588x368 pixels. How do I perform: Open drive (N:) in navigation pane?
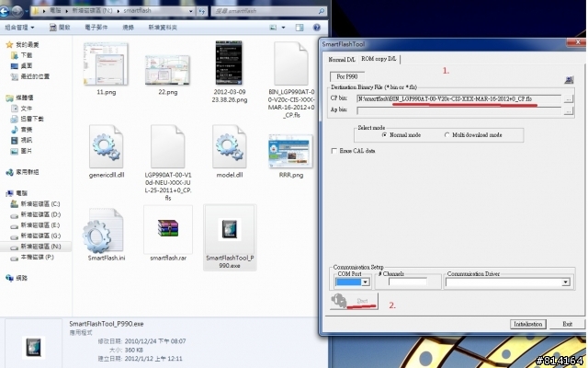[x=35, y=247]
